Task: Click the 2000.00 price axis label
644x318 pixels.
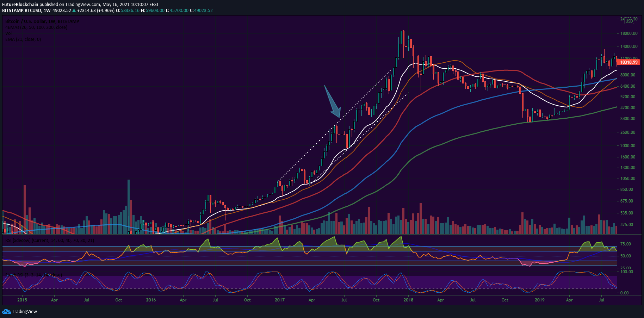Action: point(628,146)
